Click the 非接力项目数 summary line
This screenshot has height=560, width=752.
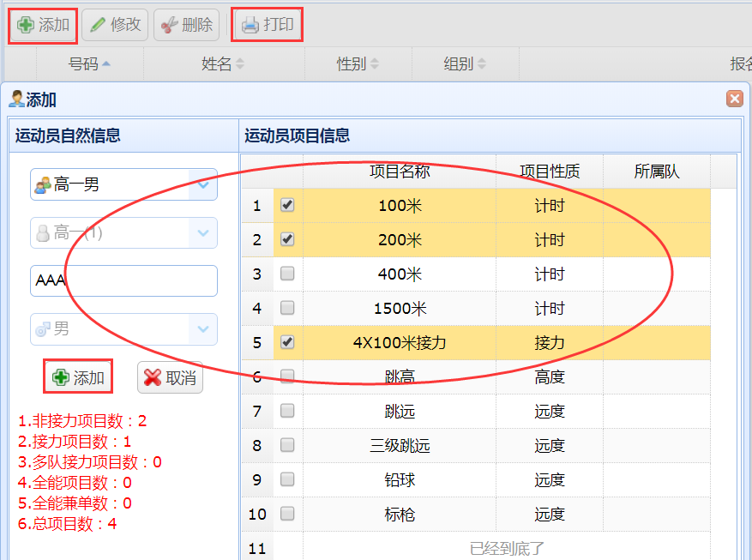click(x=82, y=421)
